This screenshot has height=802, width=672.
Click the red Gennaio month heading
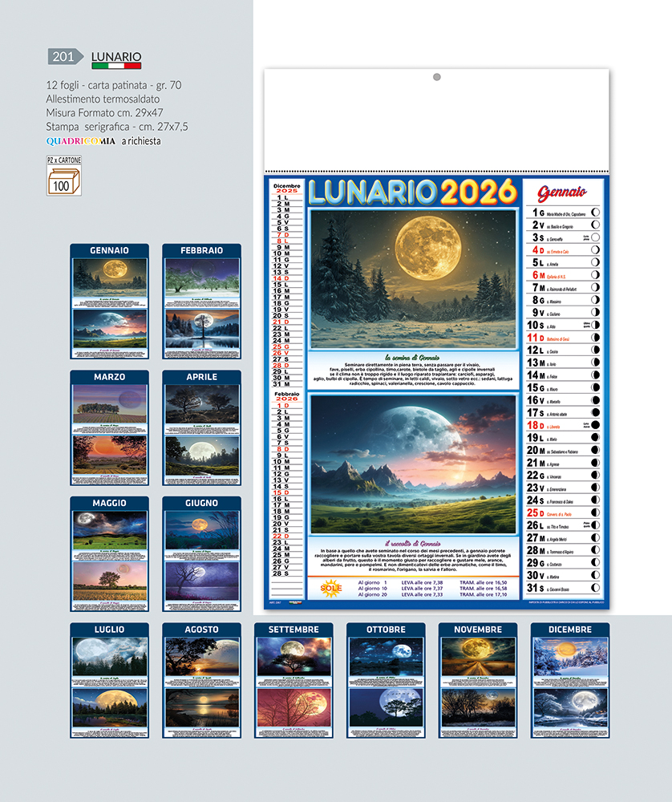[x=562, y=192]
